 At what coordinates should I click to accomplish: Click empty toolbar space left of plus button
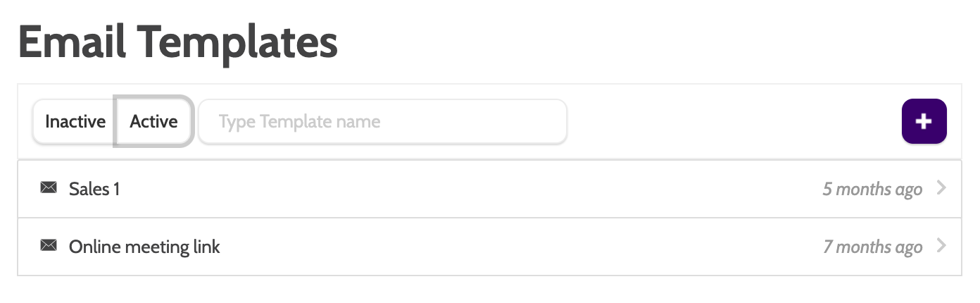(732, 122)
